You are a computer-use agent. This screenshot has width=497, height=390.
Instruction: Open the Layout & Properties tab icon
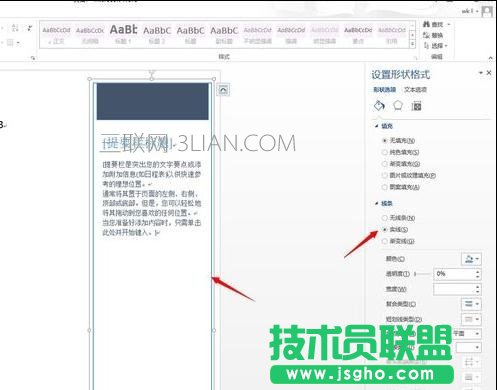416,106
